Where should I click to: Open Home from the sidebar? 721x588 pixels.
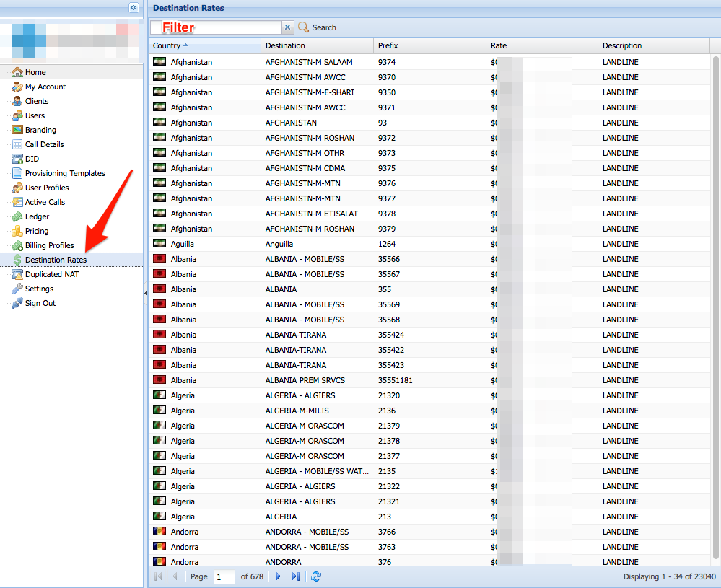pyautogui.click(x=35, y=72)
